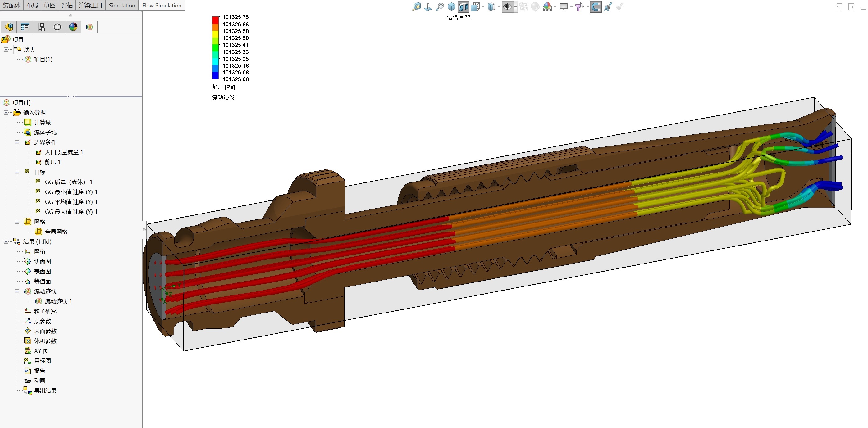Collapse the 结果 (1.fld) results node
This screenshot has width=868, height=428.
coord(6,242)
